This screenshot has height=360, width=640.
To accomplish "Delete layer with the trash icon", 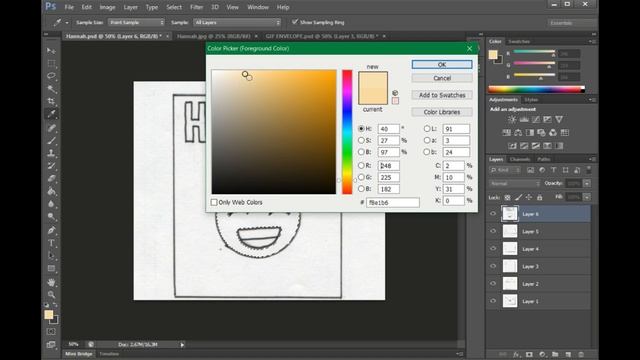I will (x=581, y=355).
